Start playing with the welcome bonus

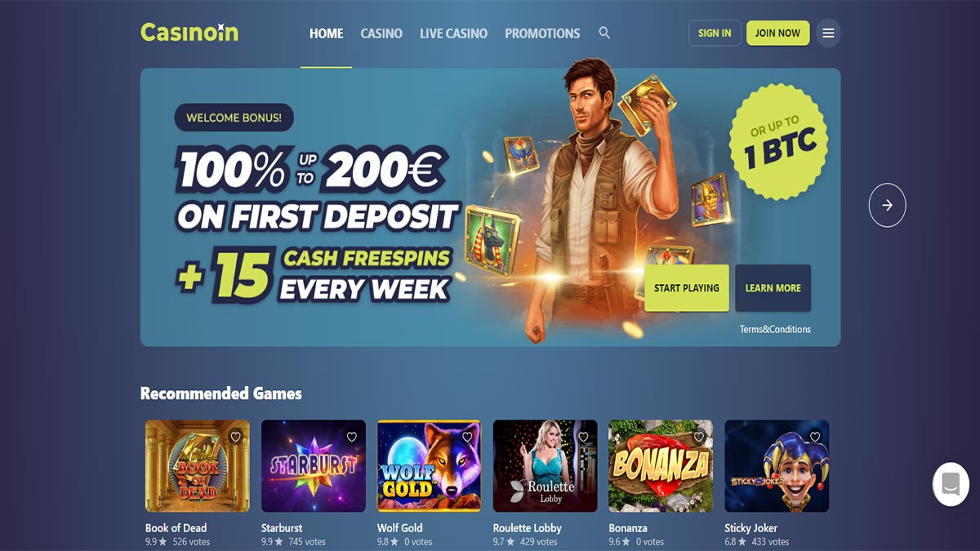tap(687, 288)
